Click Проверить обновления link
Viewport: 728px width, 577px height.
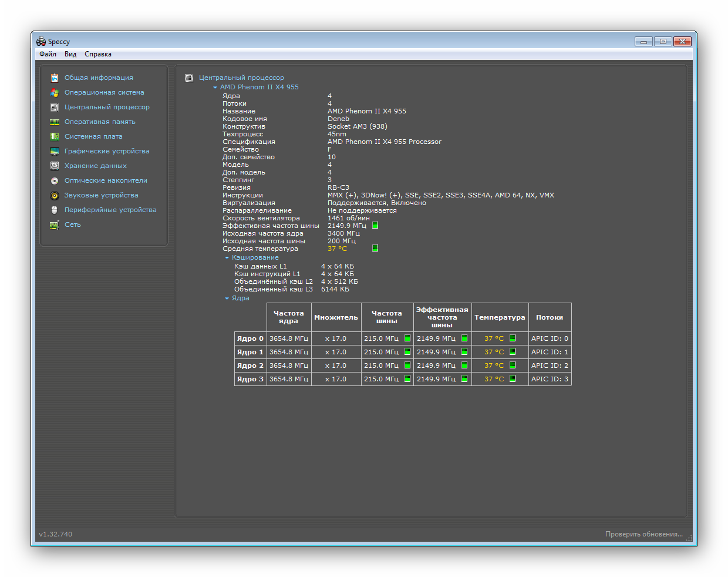(x=643, y=534)
